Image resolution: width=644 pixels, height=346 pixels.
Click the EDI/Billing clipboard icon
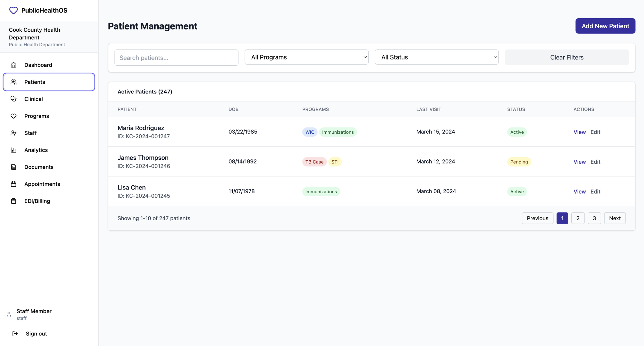pos(13,201)
